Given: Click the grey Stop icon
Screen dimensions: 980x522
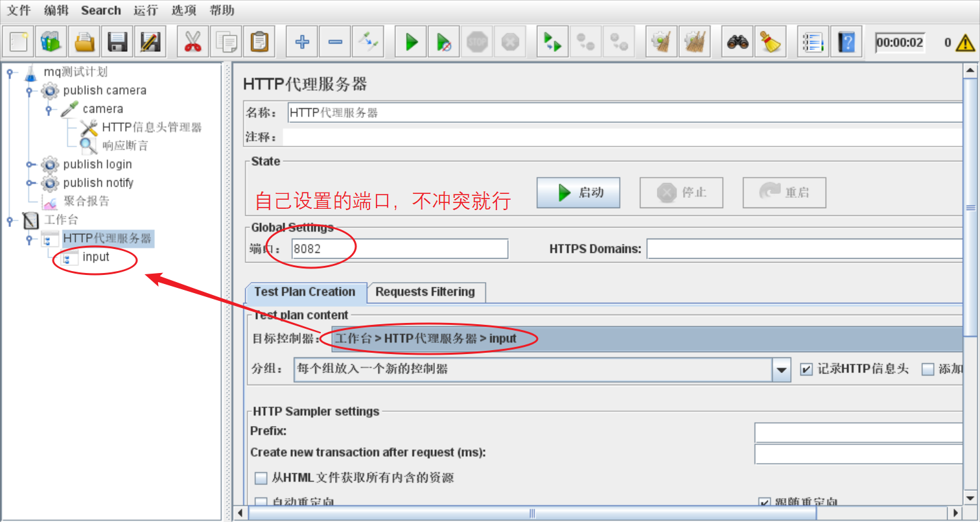Looking at the screenshot, I should point(477,43).
